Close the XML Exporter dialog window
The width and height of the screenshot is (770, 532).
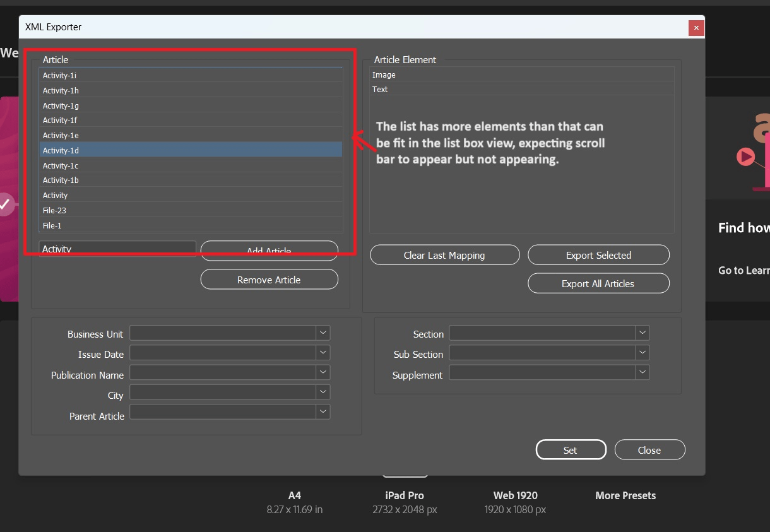(696, 28)
